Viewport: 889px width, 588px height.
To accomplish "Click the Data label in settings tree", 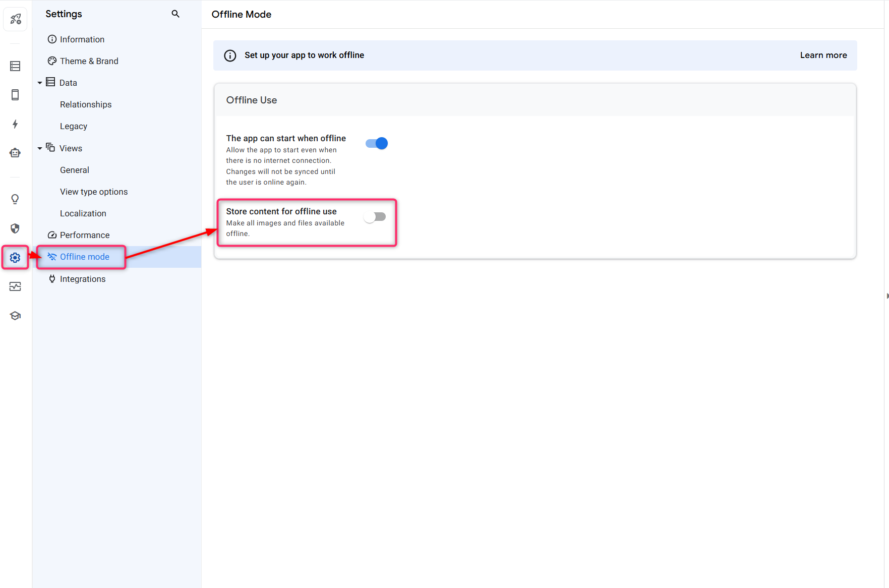I will point(68,83).
